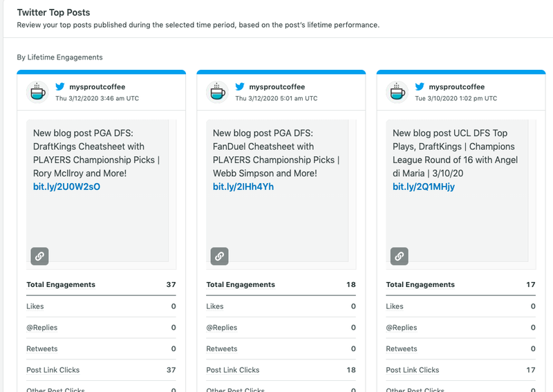Click @Replies label in the FanDuel Cheatsheet card

click(x=222, y=328)
